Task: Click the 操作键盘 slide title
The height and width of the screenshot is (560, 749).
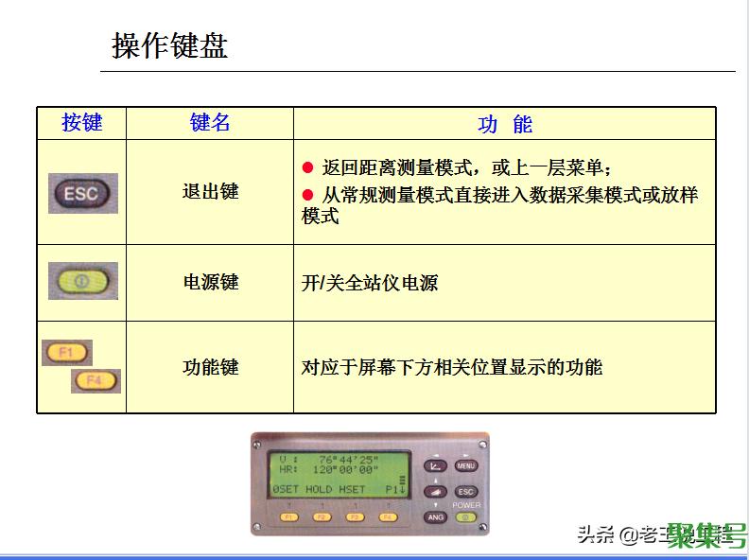Action: coord(170,45)
